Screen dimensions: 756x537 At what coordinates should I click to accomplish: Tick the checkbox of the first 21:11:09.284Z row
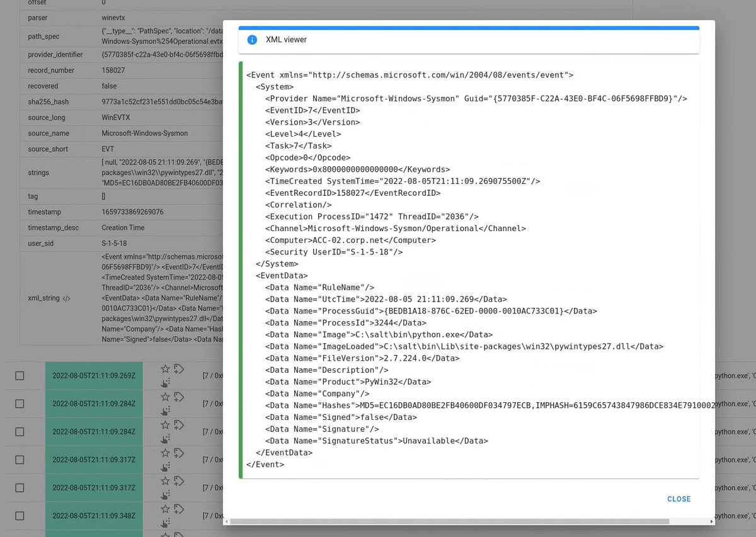[20, 404]
